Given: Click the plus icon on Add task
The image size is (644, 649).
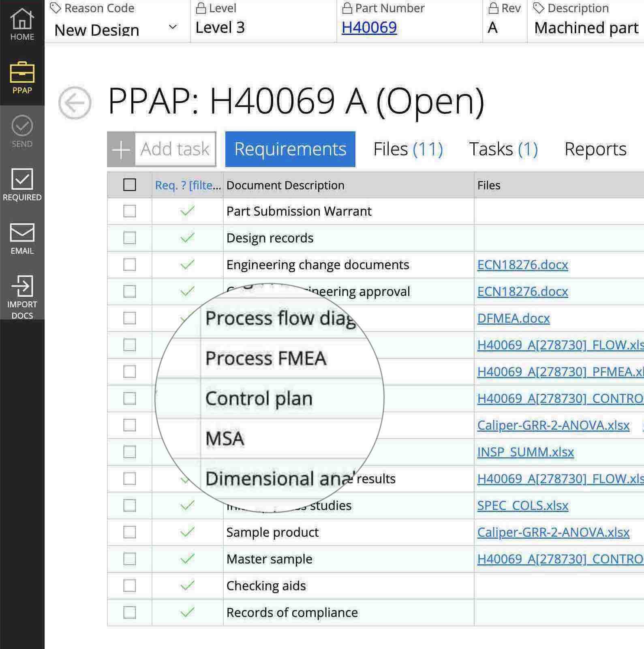Looking at the screenshot, I should [121, 149].
